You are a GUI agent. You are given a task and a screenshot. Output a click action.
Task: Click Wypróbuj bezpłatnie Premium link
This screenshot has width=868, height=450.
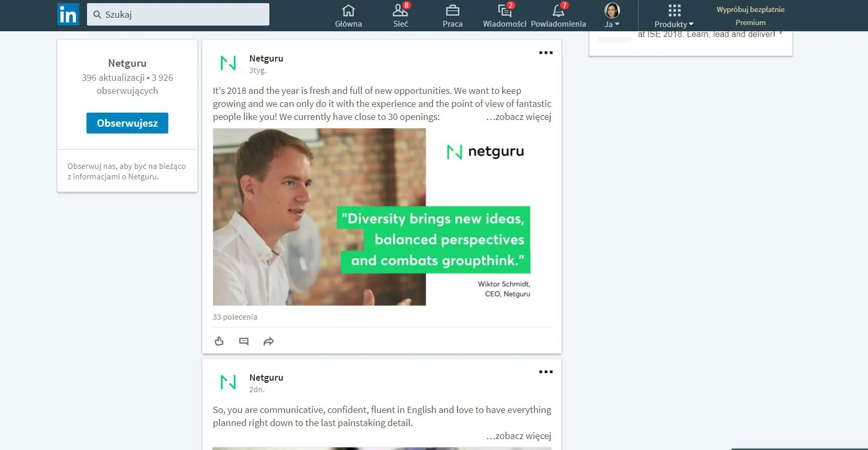(x=750, y=16)
